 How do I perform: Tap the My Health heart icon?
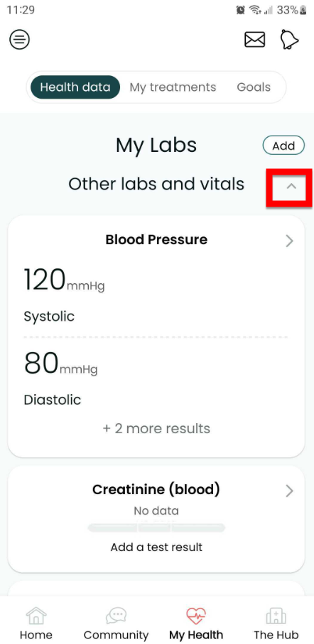(x=196, y=616)
